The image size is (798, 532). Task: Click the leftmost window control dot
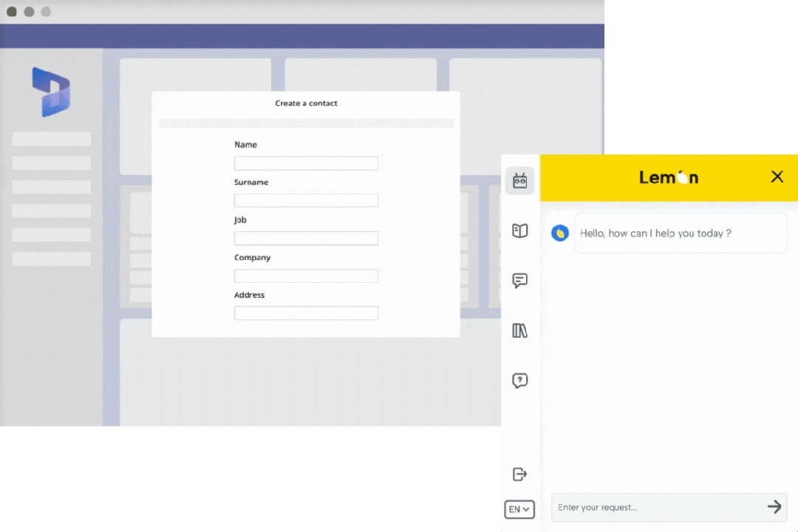pyautogui.click(x=12, y=12)
